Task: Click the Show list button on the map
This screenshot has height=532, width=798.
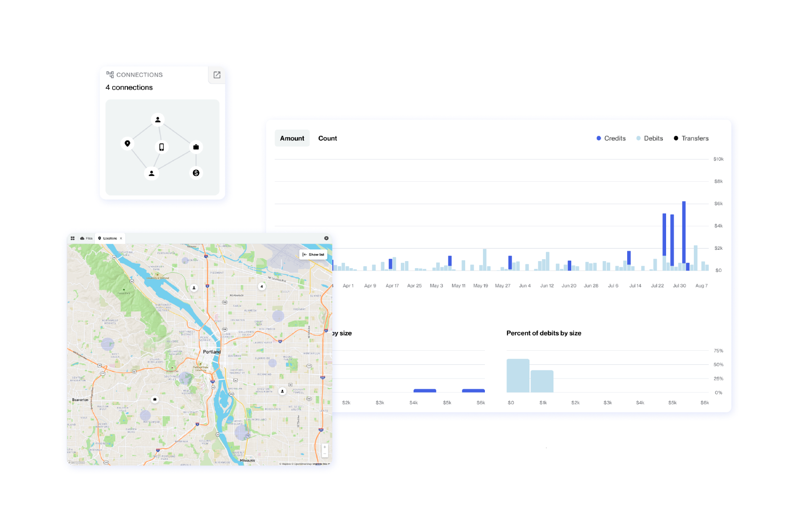Action: (313, 254)
